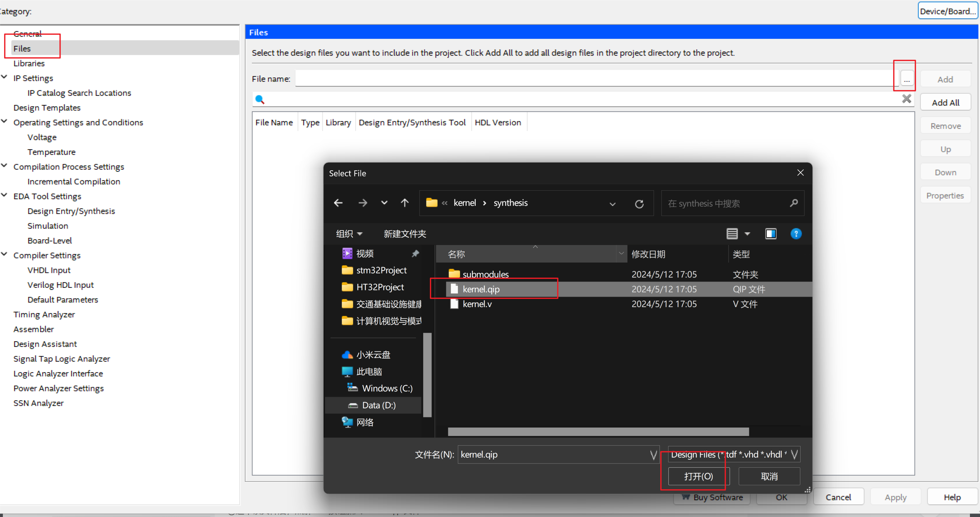Open the 组织 organize menu
980x517 pixels.
349,233
